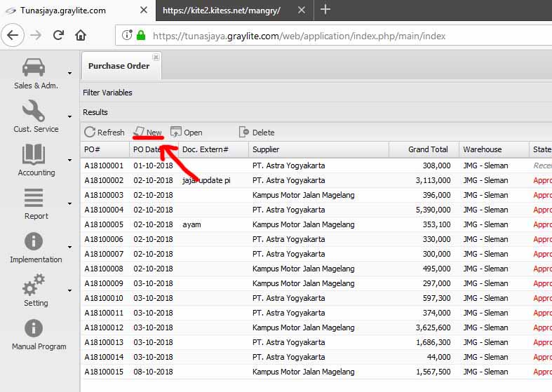Expand the Sales & Adm. dropdown arrow

tap(69, 73)
